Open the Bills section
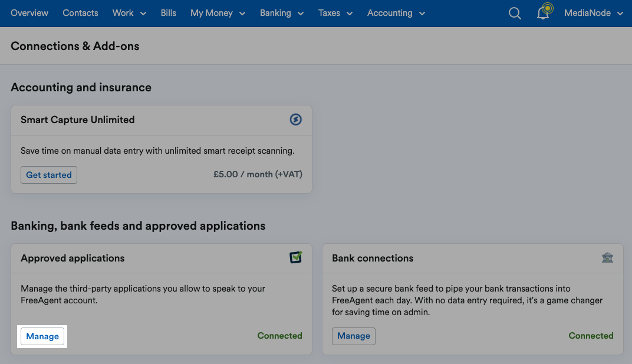Image resolution: width=632 pixels, height=364 pixels. point(168,13)
